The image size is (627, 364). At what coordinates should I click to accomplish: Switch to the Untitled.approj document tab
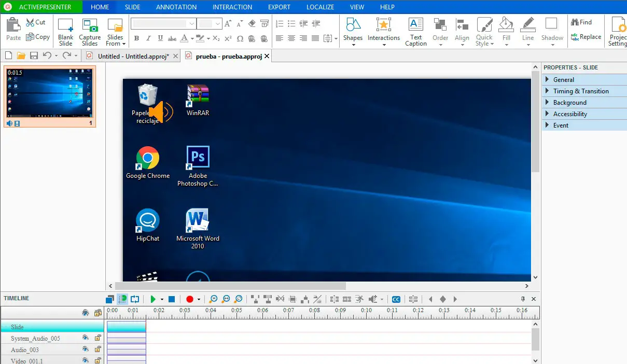pos(133,56)
